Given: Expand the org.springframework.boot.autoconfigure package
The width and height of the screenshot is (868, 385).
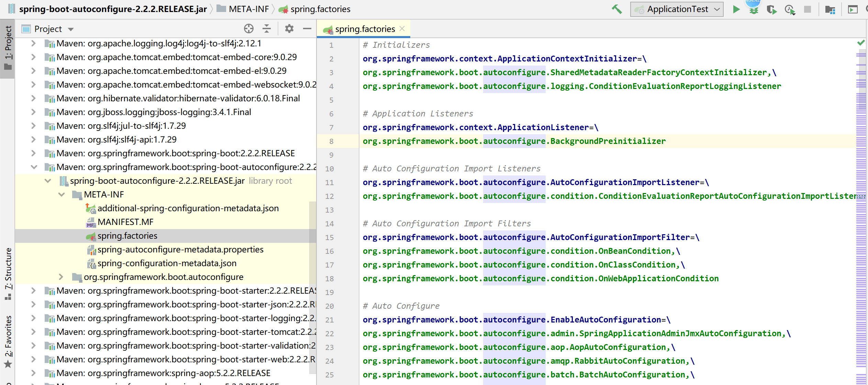Looking at the screenshot, I should click(59, 277).
